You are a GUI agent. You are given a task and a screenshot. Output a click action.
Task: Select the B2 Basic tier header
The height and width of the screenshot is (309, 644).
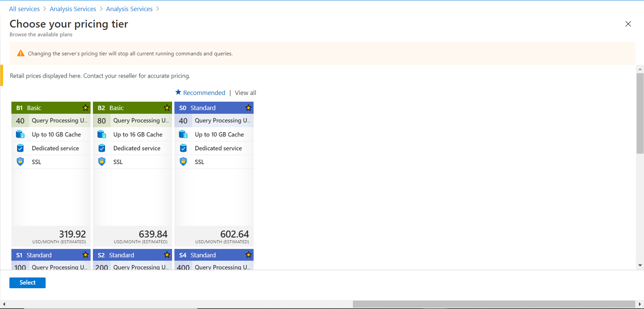132,108
